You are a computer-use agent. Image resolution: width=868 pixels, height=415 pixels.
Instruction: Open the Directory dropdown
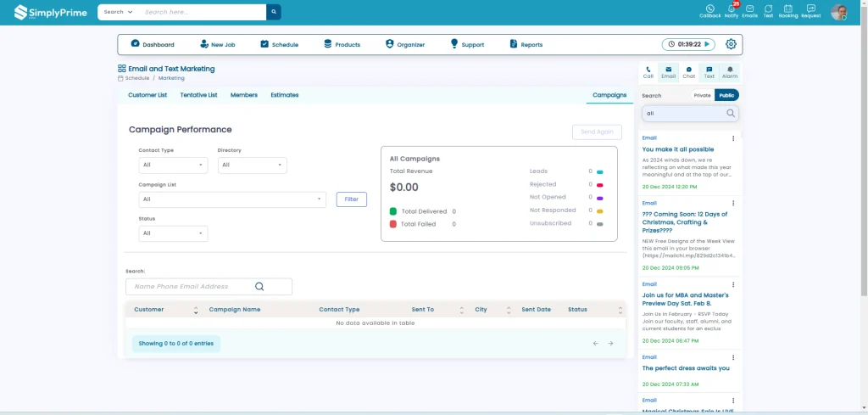click(x=253, y=165)
